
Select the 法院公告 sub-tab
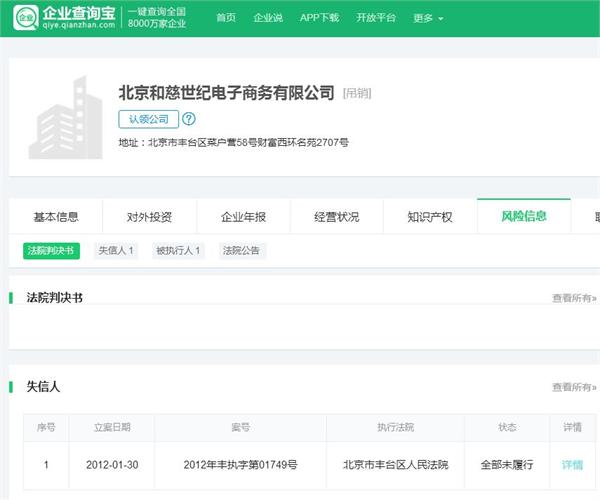pyautogui.click(x=241, y=251)
